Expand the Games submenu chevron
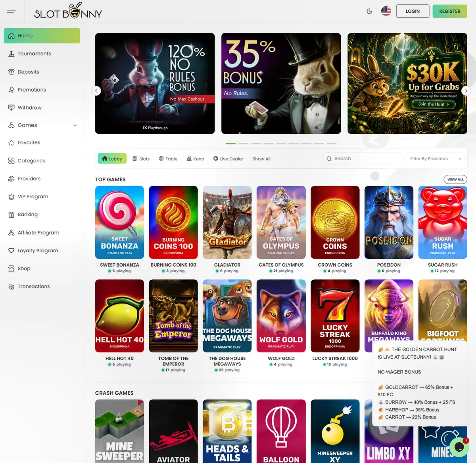476x463 pixels. [75, 125]
